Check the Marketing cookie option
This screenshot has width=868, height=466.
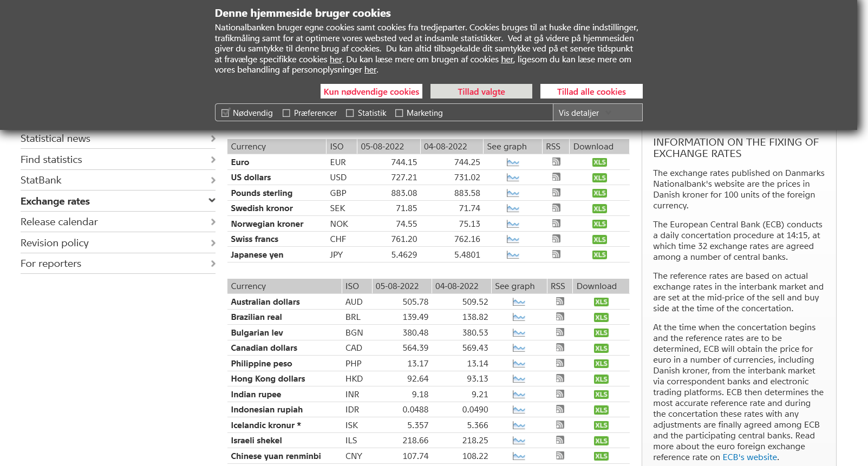[399, 113]
